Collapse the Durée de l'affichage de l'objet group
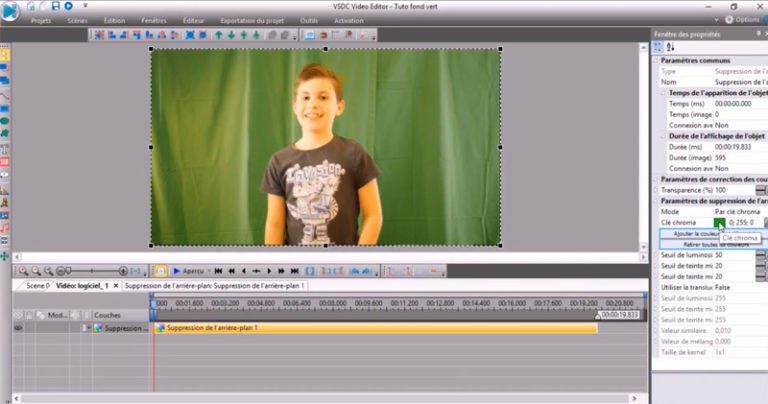This screenshot has width=768, height=404. click(x=663, y=135)
